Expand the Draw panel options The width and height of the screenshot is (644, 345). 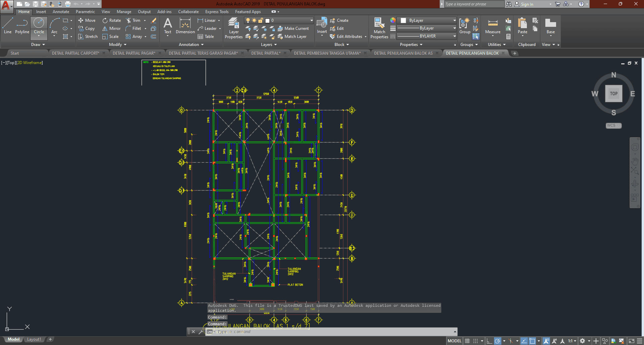click(38, 45)
